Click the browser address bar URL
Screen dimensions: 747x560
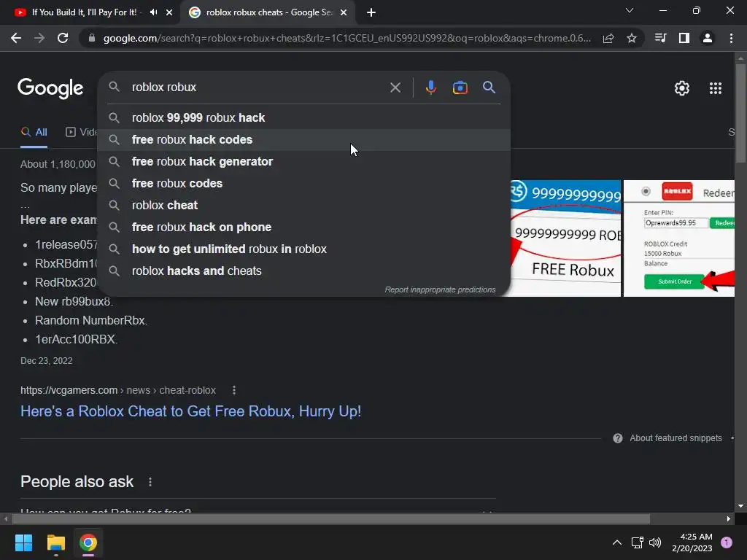tap(347, 38)
